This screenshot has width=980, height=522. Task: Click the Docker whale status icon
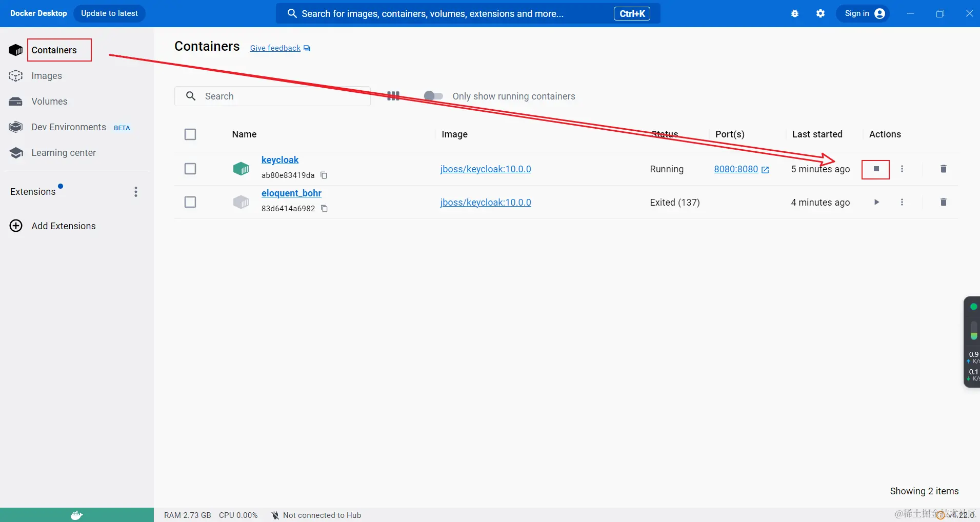76,515
